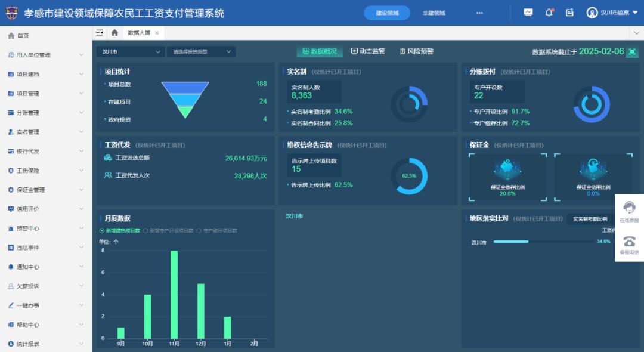Screen dimensions: 644x352
Task: Select the 新增专户开设项目数 radio option
Action: pyautogui.click(x=145, y=230)
